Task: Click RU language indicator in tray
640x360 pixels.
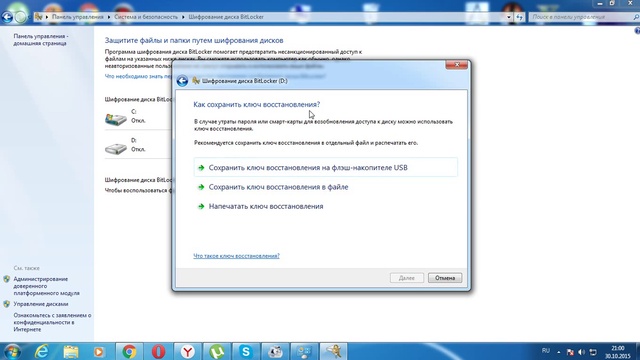Action: (546, 351)
